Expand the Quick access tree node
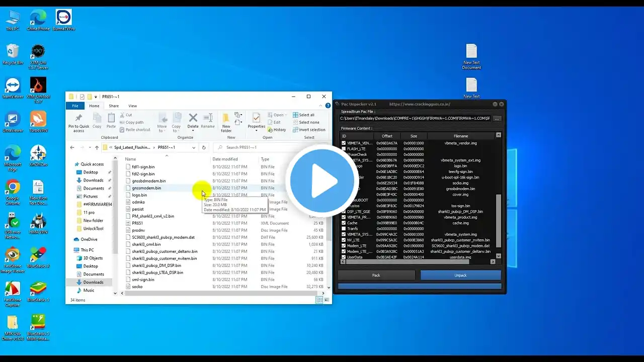 pyautogui.click(x=71, y=164)
